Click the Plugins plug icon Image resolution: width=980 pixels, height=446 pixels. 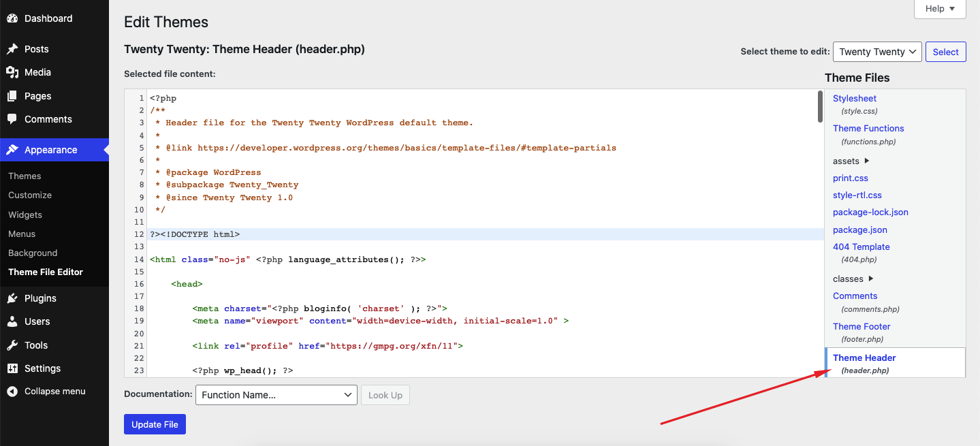click(x=12, y=298)
